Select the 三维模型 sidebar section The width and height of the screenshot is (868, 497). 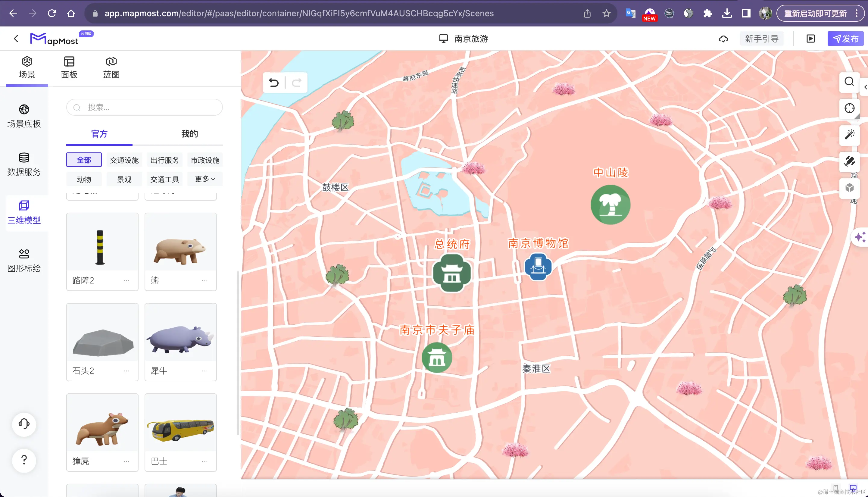pos(24,212)
